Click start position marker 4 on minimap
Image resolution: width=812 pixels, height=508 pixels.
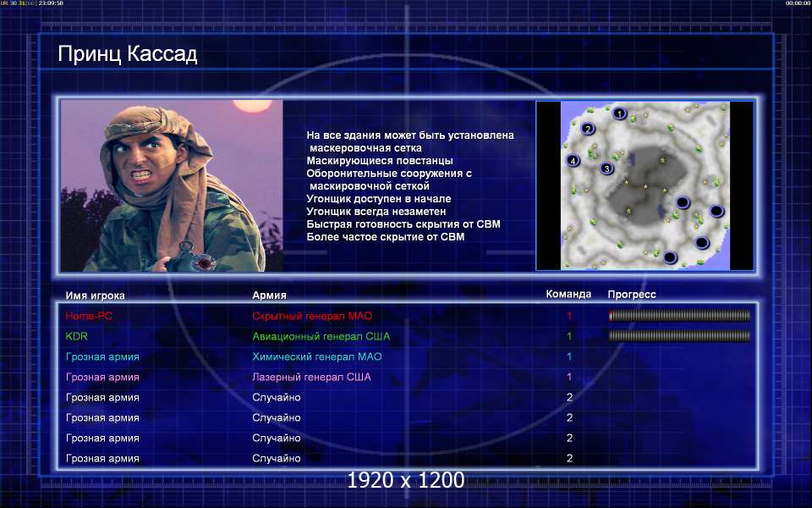coord(573,161)
